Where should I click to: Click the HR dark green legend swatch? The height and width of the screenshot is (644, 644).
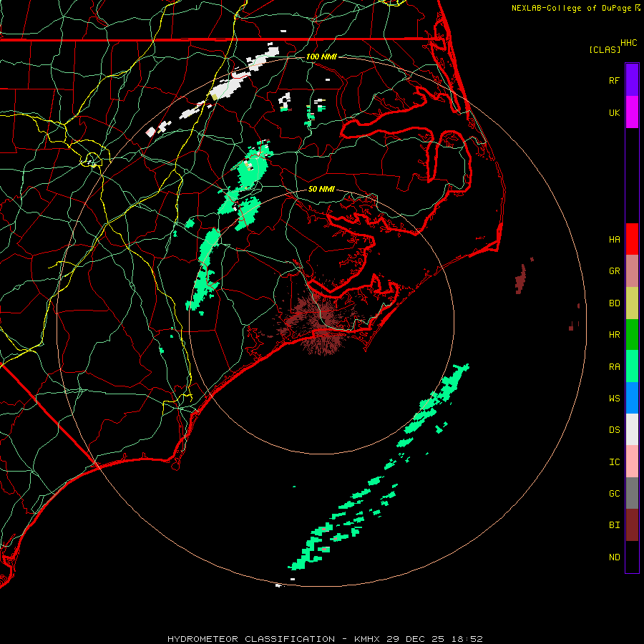point(632,335)
